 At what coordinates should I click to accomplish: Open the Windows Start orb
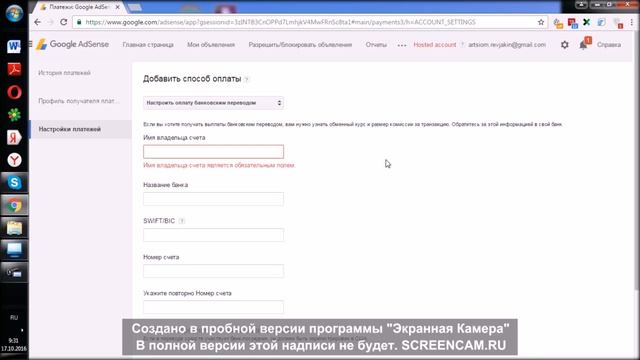[x=14, y=13]
